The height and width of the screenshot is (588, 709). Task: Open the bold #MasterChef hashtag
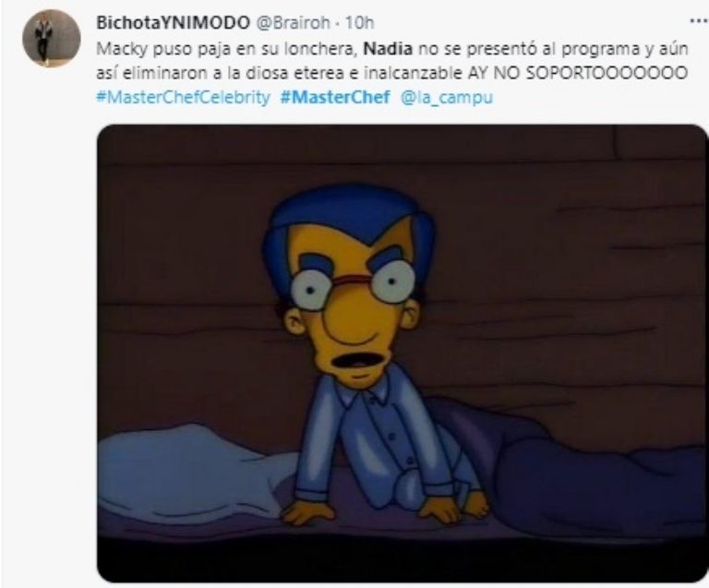[335, 97]
